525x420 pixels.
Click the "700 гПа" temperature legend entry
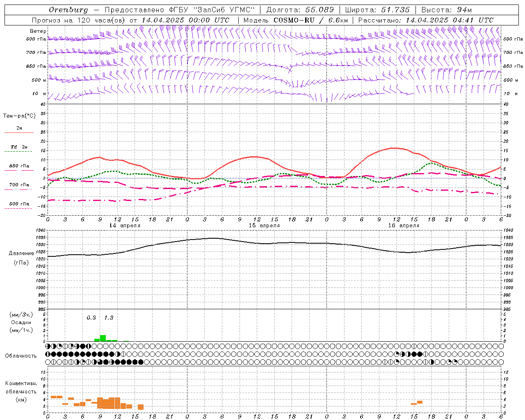click(x=19, y=185)
